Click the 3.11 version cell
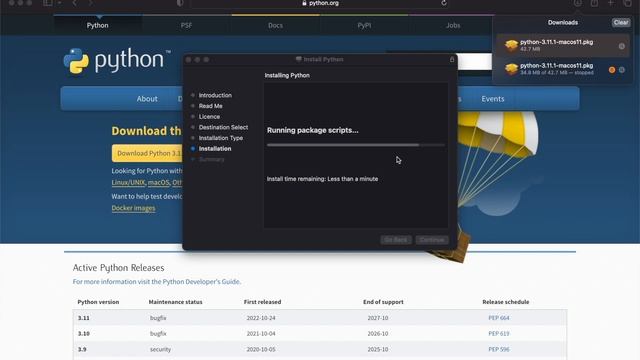The width and height of the screenshot is (640, 360). point(84,318)
